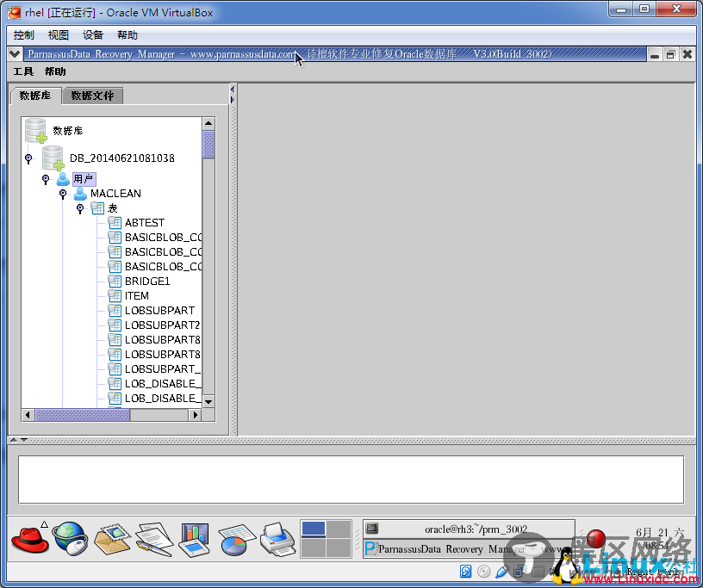
Task: Minimize the inner ParnassusData window
Action: pyautogui.click(x=655, y=55)
